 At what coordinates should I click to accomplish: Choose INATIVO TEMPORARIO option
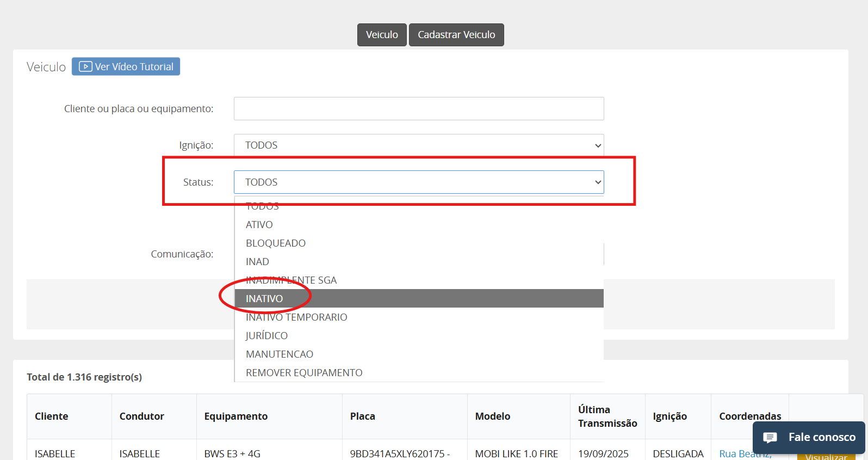296,317
